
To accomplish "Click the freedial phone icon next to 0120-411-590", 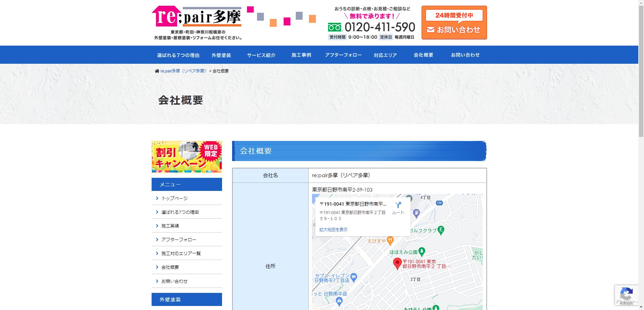I will coord(334,27).
